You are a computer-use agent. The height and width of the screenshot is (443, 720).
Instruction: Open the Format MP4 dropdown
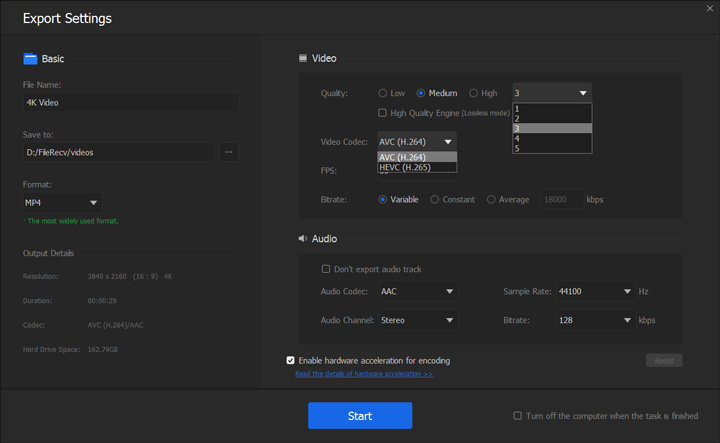coord(62,203)
